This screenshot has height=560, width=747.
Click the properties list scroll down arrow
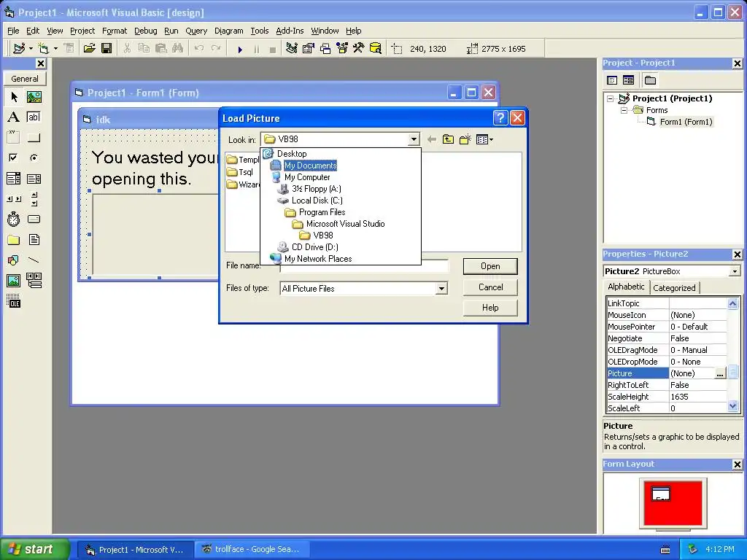pos(732,407)
